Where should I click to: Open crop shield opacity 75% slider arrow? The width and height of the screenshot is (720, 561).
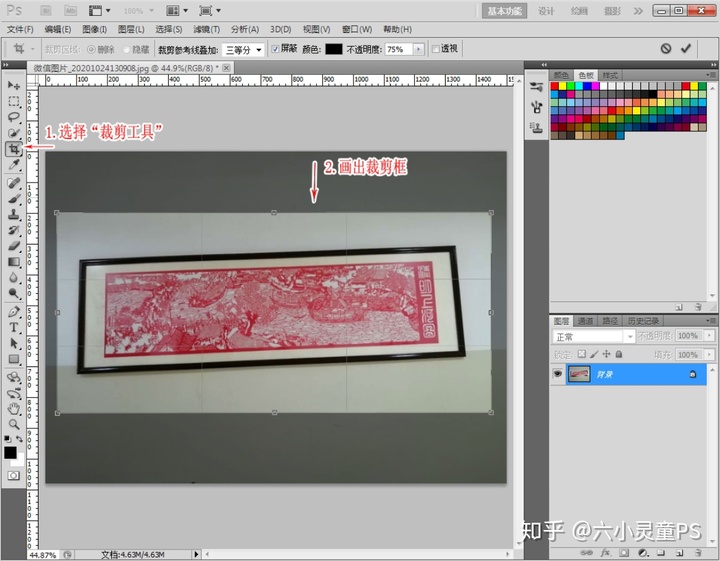click(418, 49)
